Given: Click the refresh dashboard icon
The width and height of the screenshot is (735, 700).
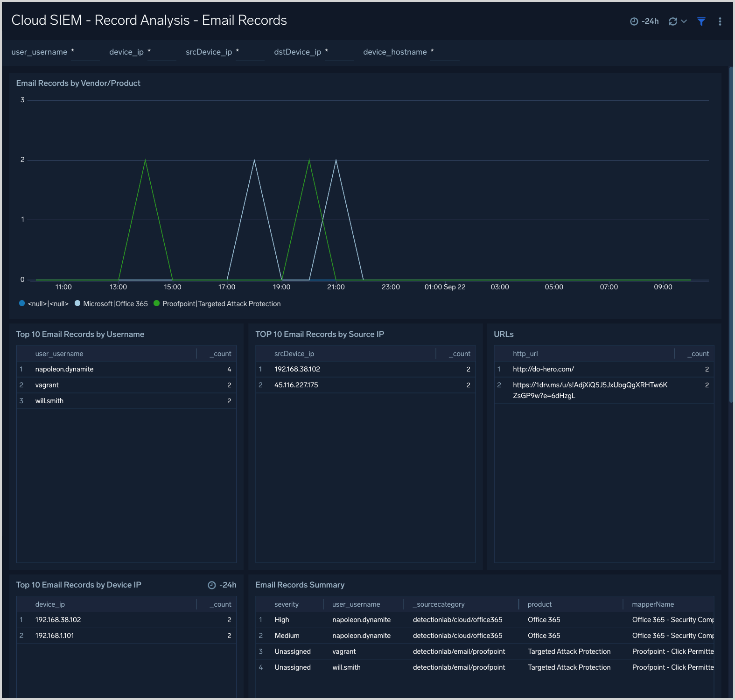Looking at the screenshot, I should 672,21.
